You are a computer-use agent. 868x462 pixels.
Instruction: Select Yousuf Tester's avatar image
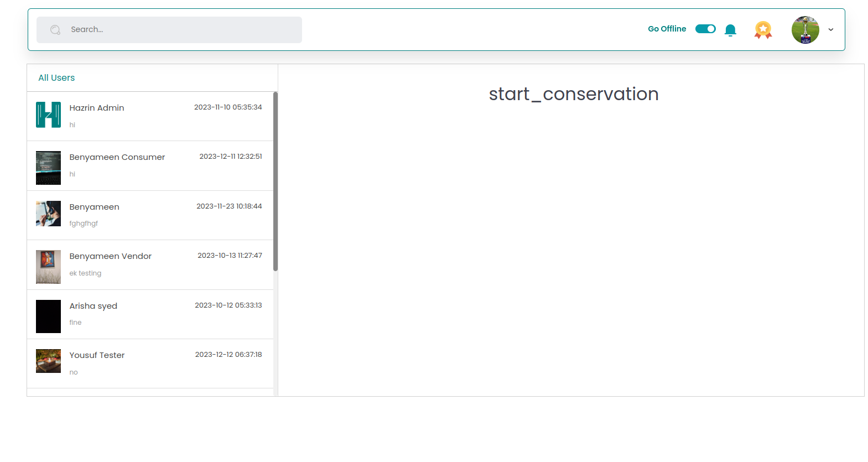(48, 361)
